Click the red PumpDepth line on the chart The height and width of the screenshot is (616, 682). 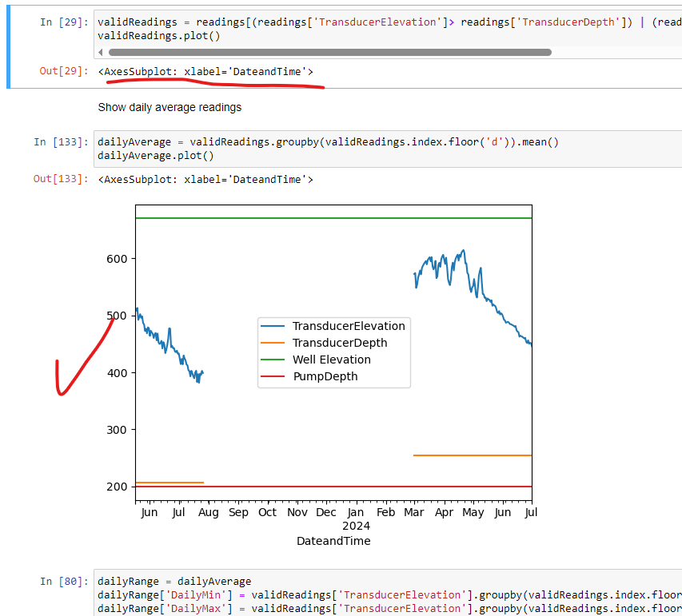tap(320, 485)
